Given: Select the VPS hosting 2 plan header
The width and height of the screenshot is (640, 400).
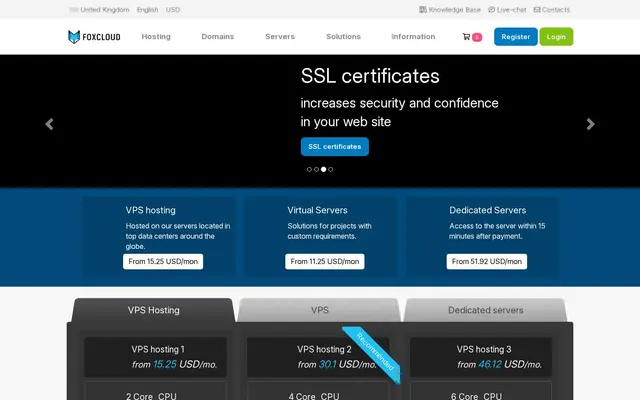Looking at the screenshot, I should tap(318, 357).
